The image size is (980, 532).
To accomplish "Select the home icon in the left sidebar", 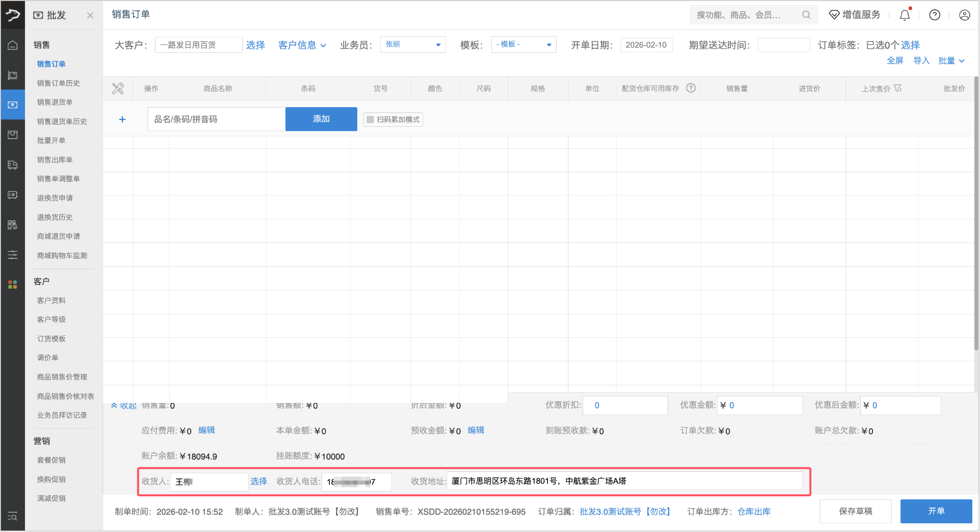I will [13, 44].
